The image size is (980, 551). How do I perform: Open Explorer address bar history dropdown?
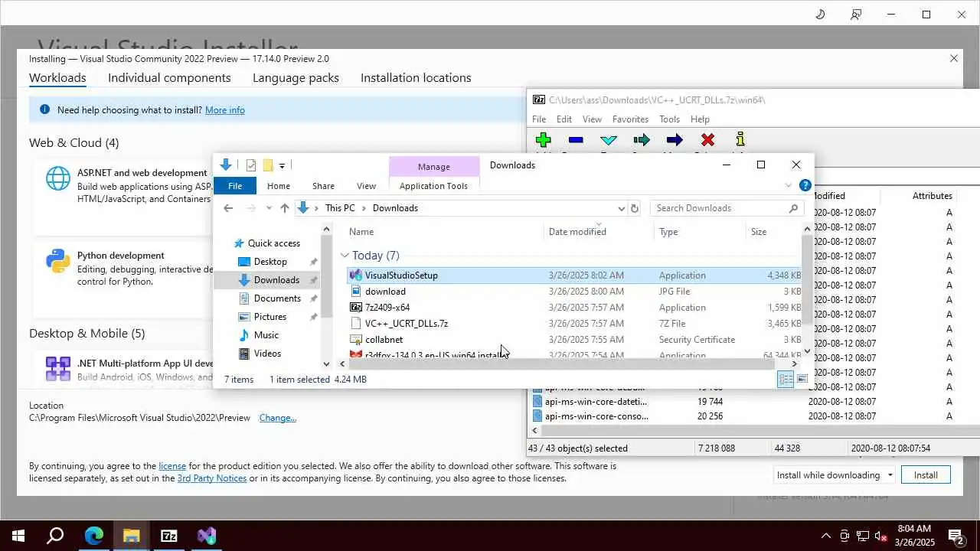coord(621,208)
